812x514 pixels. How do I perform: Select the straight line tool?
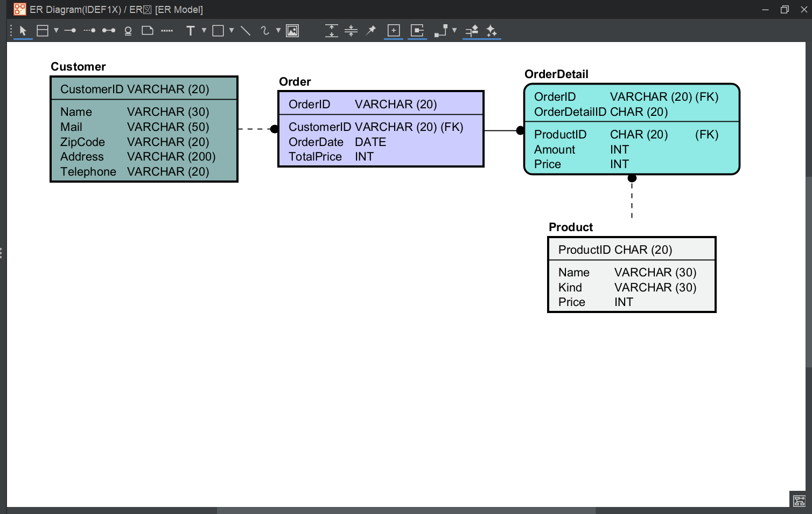(x=246, y=31)
